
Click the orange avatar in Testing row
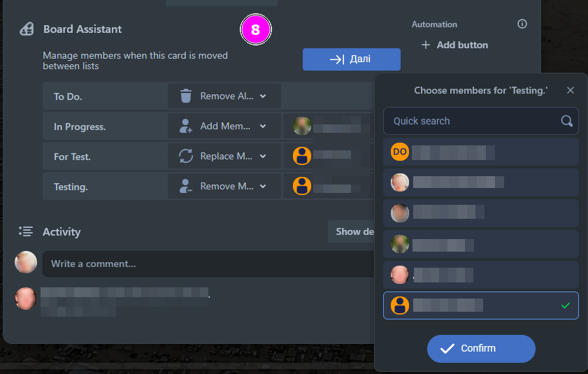click(x=302, y=186)
